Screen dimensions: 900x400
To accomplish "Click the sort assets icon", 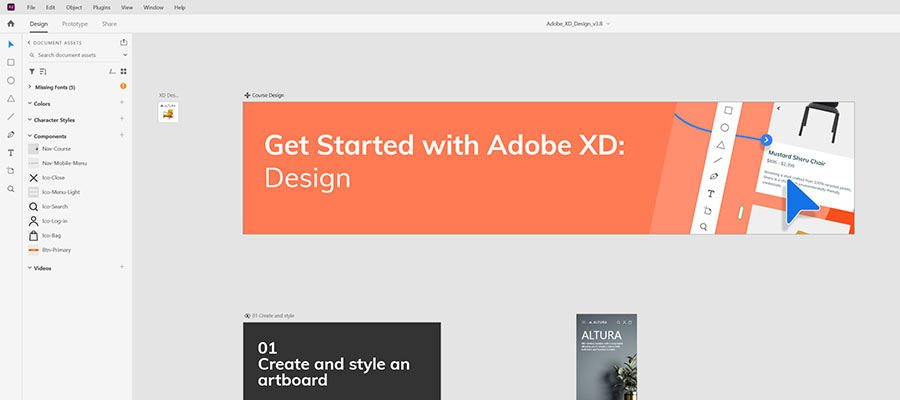I will [43, 71].
